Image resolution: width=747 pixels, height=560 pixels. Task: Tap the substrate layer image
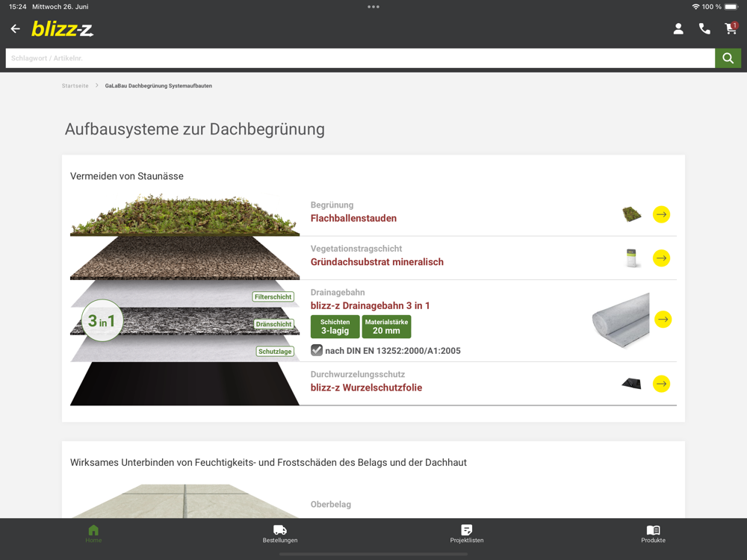tap(185, 258)
